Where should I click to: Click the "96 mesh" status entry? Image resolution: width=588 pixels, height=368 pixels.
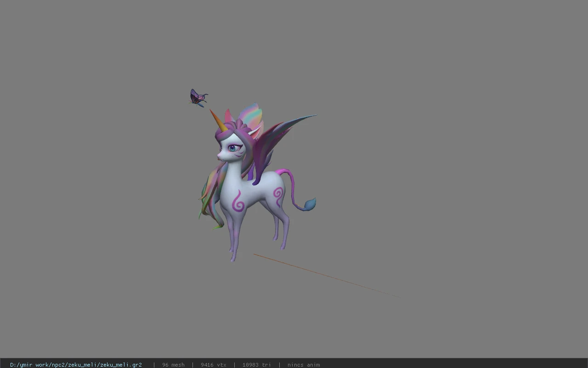[173, 365]
